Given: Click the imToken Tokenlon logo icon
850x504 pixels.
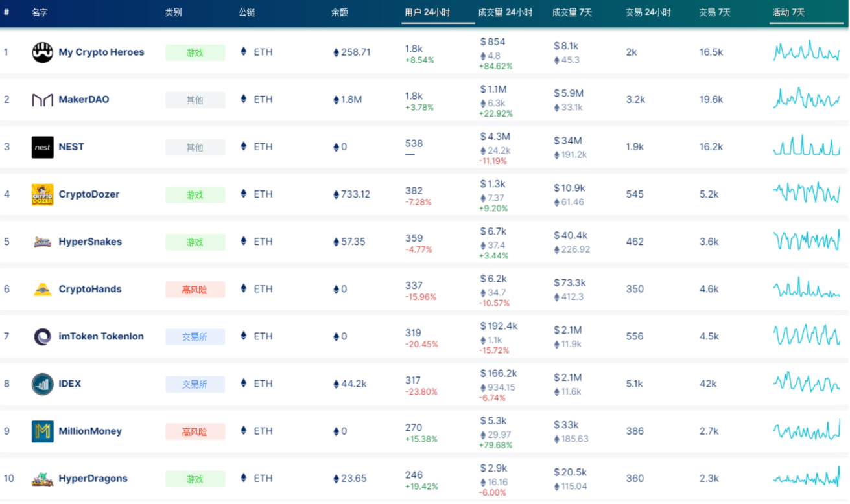Looking at the screenshot, I should 43,336.
